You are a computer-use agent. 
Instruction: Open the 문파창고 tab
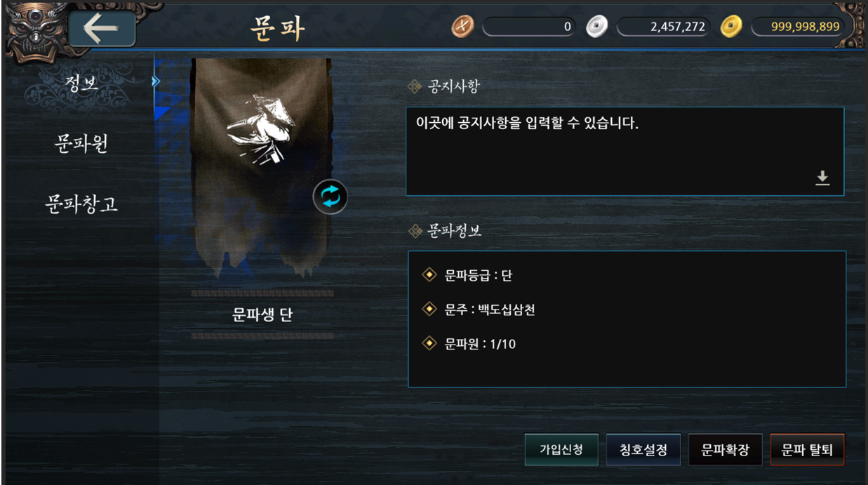click(x=81, y=204)
